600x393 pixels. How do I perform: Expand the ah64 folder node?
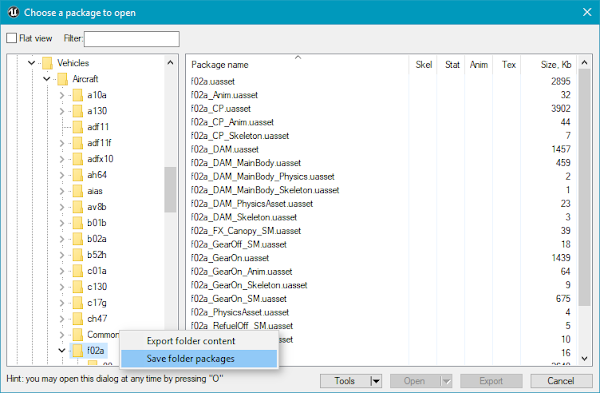(62, 175)
